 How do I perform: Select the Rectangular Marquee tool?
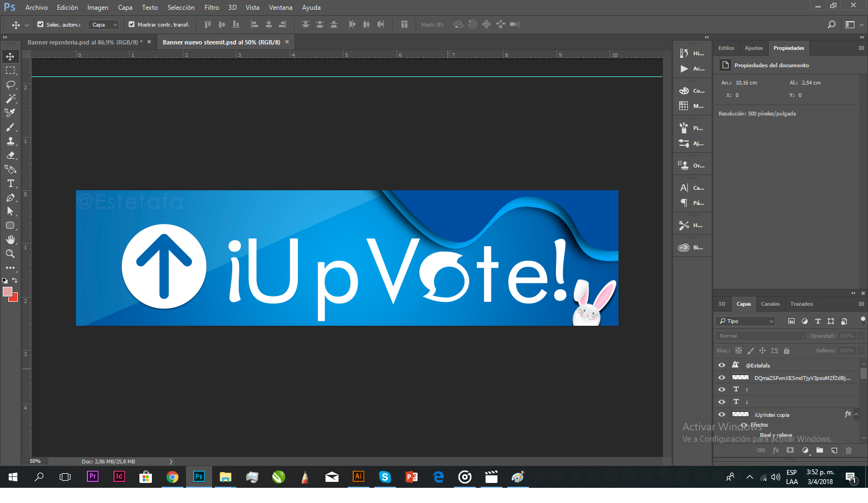coord(10,70)
